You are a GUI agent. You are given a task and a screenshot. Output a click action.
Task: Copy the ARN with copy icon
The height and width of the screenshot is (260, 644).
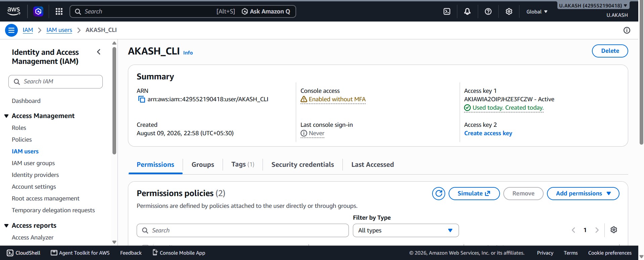[142, 99]
